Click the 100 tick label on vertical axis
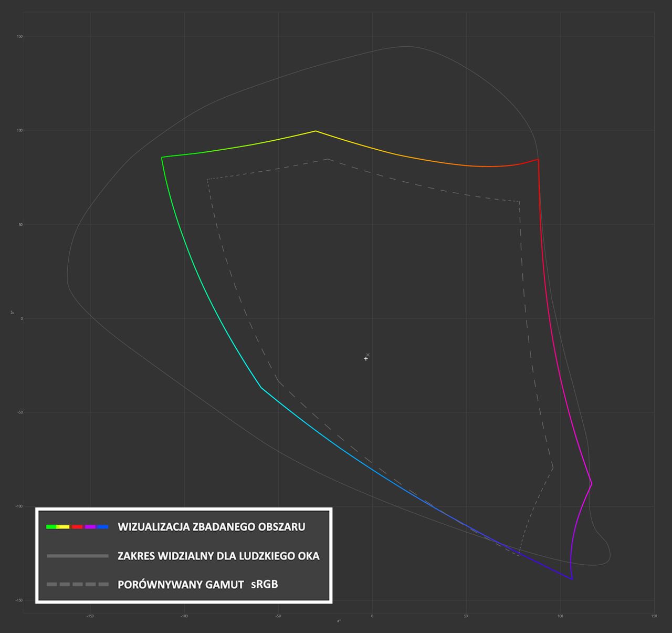The width and height of the screenshot is (672, 633). [x=19, y=130]
